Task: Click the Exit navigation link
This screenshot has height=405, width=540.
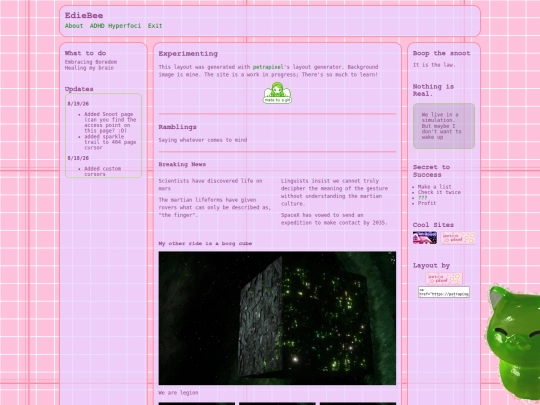Action: click(155, 26)
